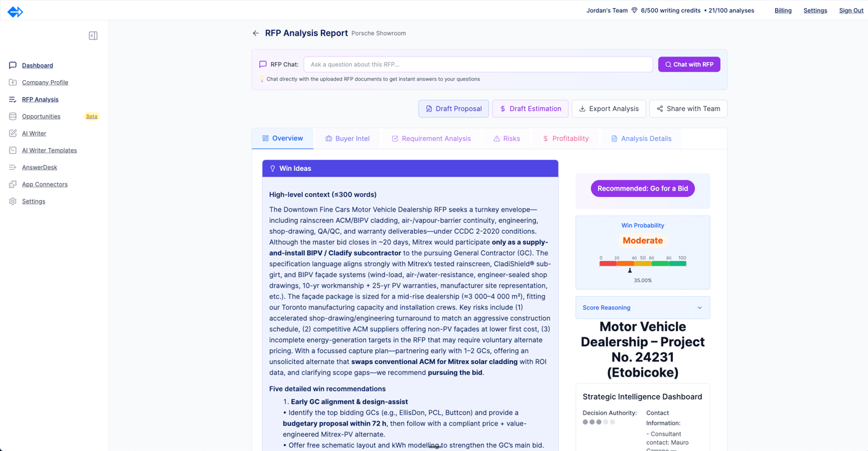Click the Draft Proposal button
Screen dimensions: 868x451
[454, 109]
